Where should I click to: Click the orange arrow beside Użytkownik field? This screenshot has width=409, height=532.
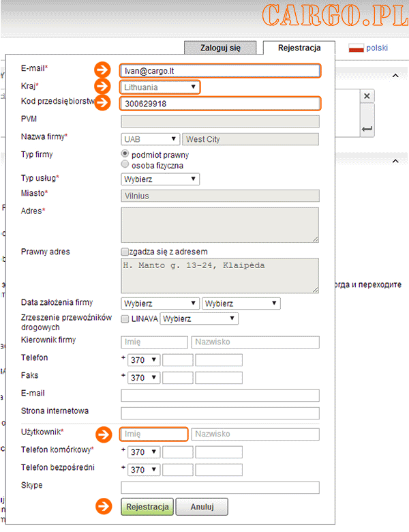tap(104, 434)
